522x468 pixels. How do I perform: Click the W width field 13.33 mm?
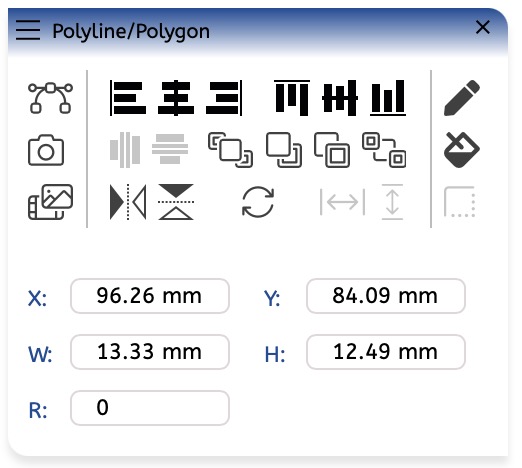tap(150, 352)
